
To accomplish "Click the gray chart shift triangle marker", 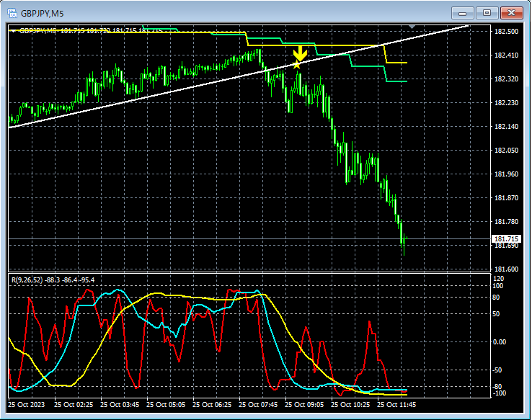I will tap(412, 27).
